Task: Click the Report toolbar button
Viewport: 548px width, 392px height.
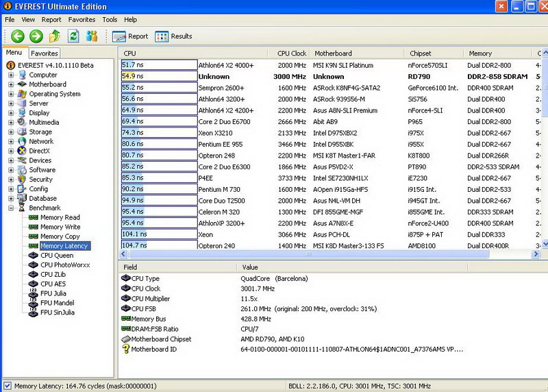Action: click(130, 36)
